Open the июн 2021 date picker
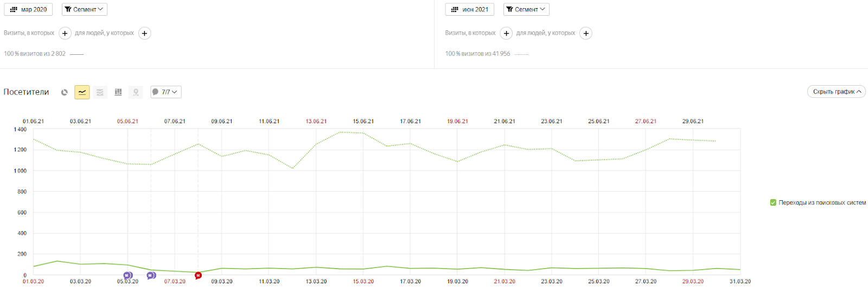This screenshot has width=868, height=299. coord(470,9)
